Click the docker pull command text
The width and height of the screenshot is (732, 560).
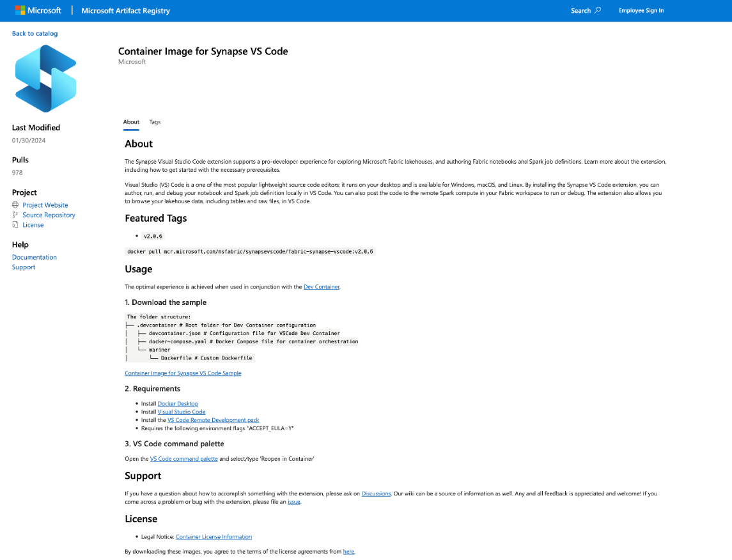(250, 251)
